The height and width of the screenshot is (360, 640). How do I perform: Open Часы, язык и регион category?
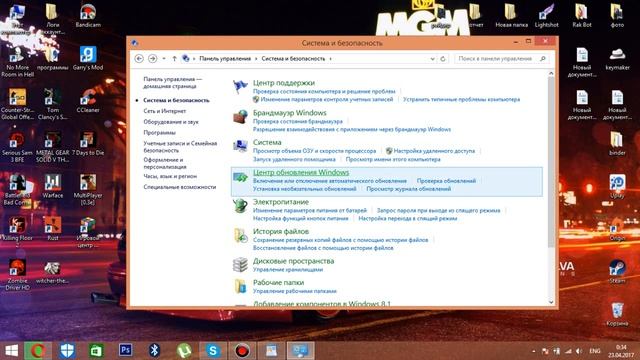coord(170,176)
